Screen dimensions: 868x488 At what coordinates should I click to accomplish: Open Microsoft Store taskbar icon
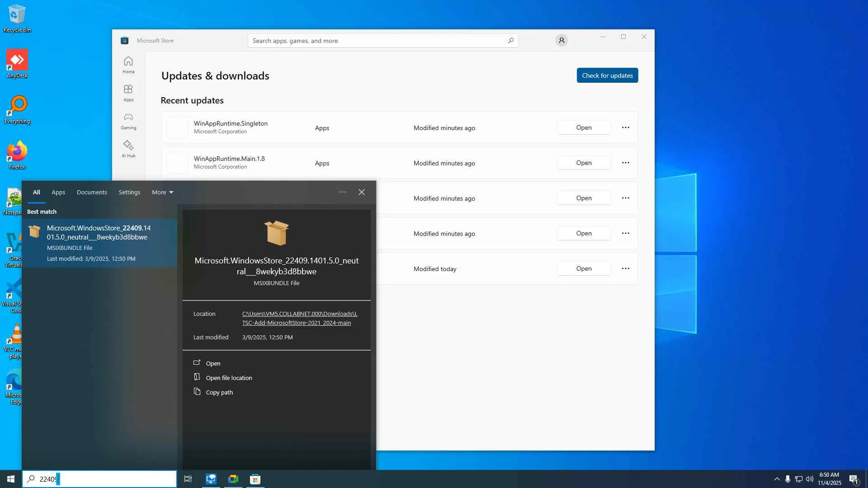255,479
